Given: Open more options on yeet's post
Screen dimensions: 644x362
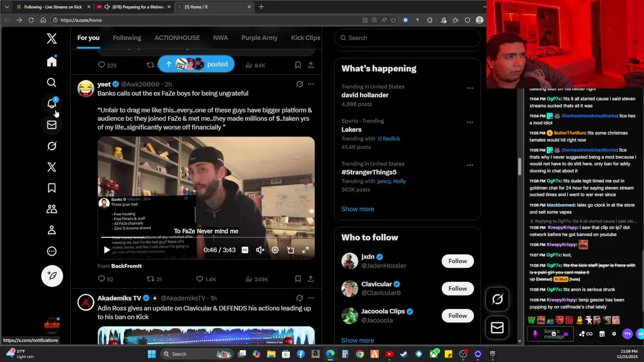Looking at the screenshot, I should [x=311, y=84].
